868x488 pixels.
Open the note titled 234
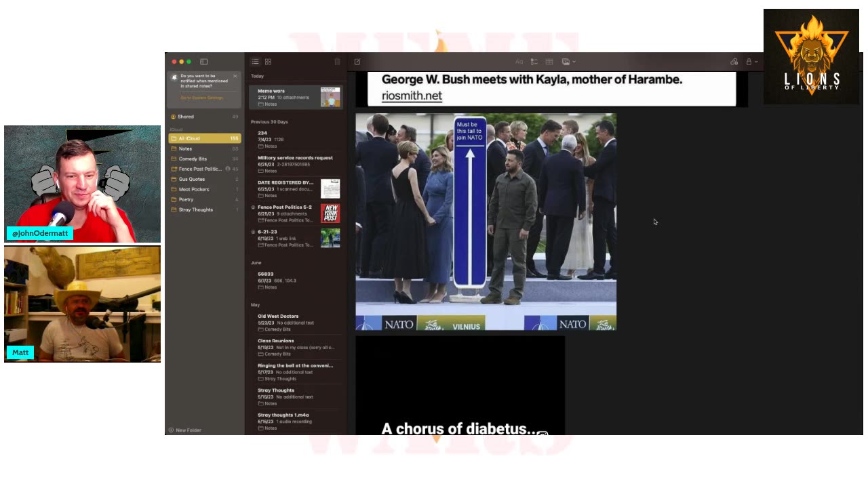(296, 139)
